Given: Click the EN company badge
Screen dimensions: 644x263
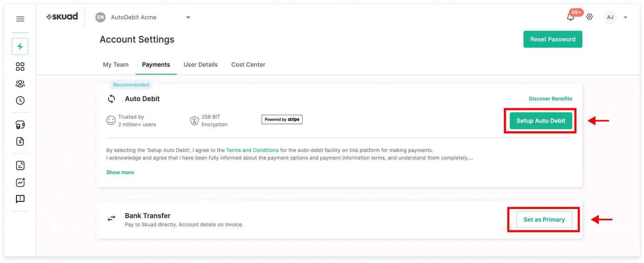Looking at the screenshot, I should coord(100,17).
